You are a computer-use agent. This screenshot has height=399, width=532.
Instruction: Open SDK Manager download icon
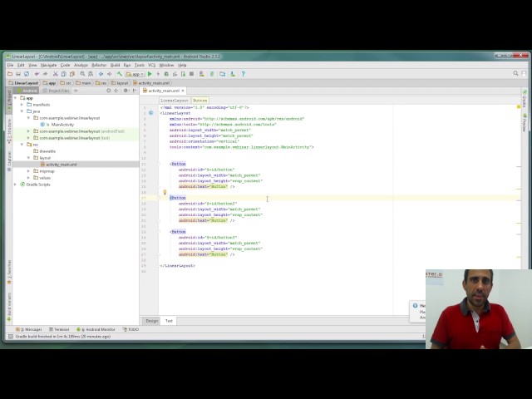tap(233, 74)
